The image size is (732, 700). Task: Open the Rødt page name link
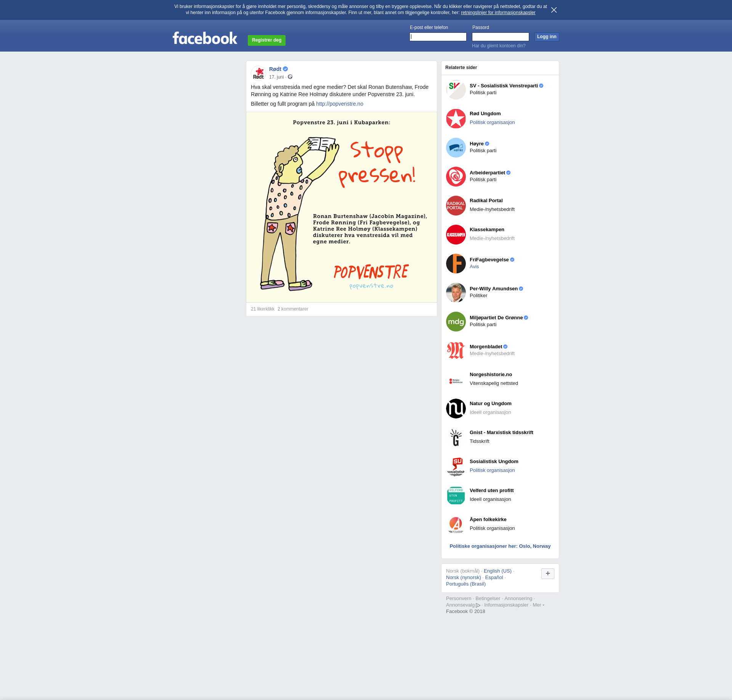tap(275, 69)
